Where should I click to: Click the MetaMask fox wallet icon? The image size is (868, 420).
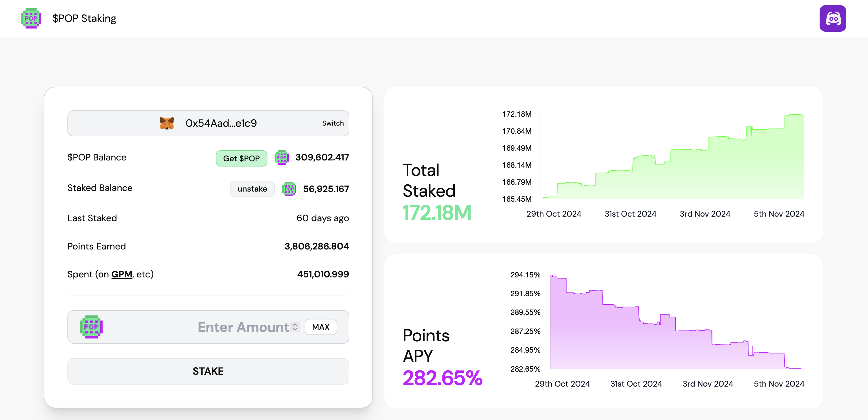(x=167, y=123)
